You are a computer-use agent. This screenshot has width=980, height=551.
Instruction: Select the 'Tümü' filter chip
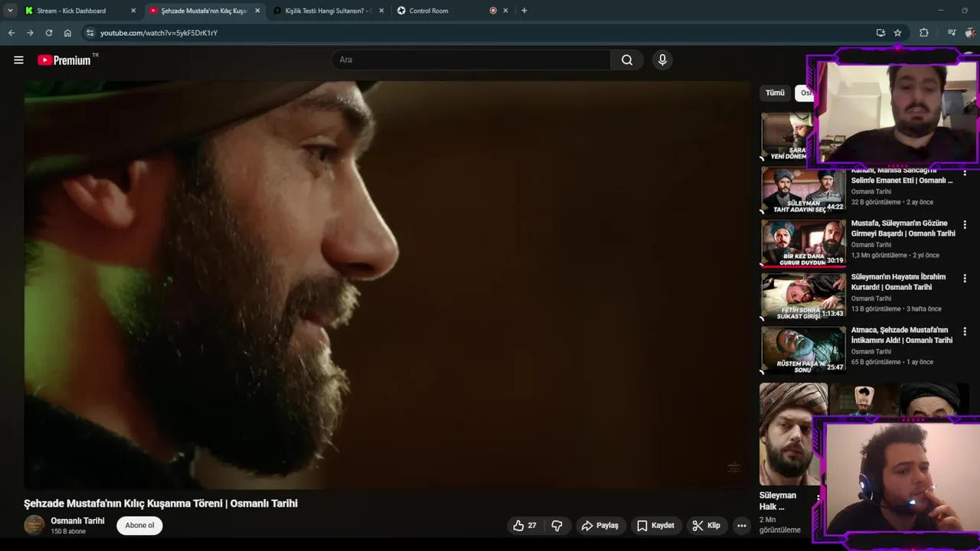point(775,93)
